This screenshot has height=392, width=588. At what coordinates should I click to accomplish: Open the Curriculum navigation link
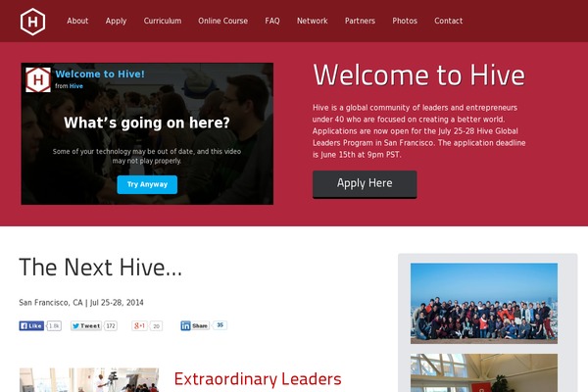click(163, 21)
